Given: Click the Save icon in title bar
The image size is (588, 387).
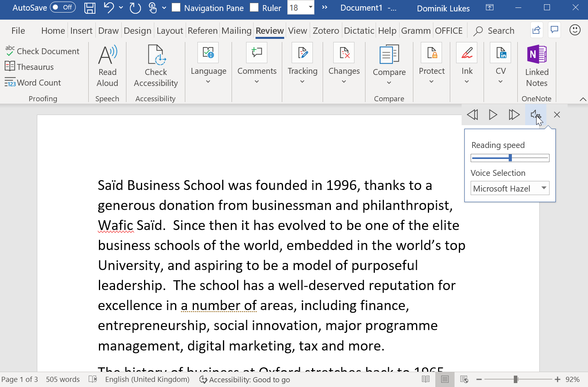Looking at the screenshot, I should (x=90, y=8).
